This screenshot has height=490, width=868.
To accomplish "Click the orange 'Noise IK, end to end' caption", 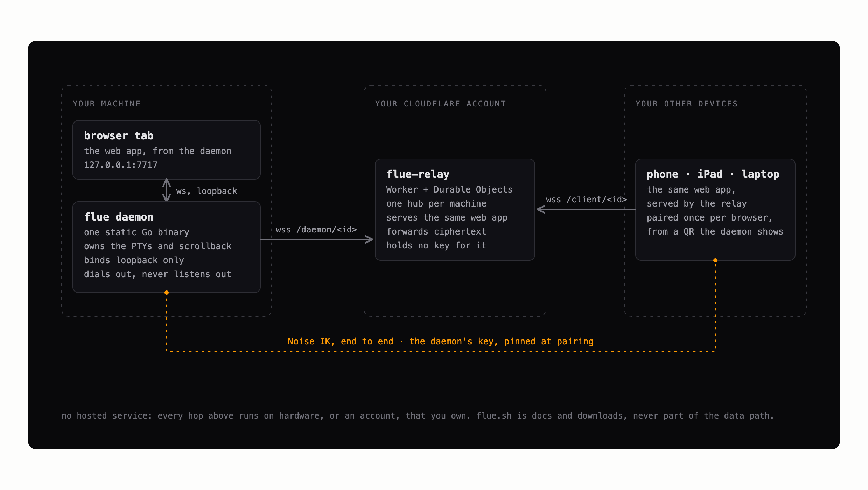I will (441, 342).
